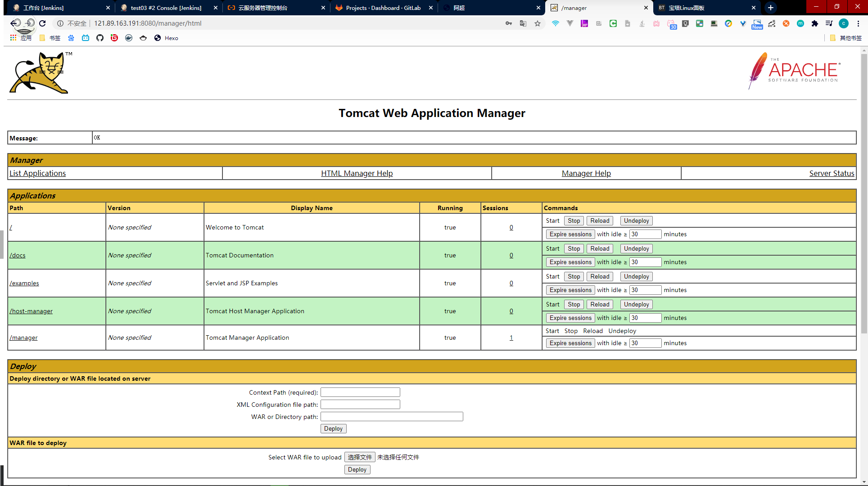Image resolution: width=868 pixels, height=486 pixels.
Task: Open the 其他书签 bookmarks folder
Action: pyautogui.click(x=846, y=38)
